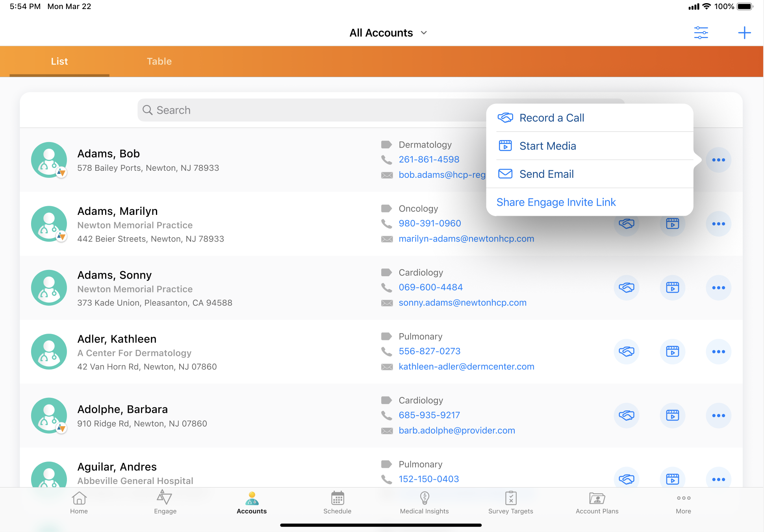Screen dimensions: 764x532
Task: Start media for Adolphe, Barbara
Action: (x=672, y=416)
